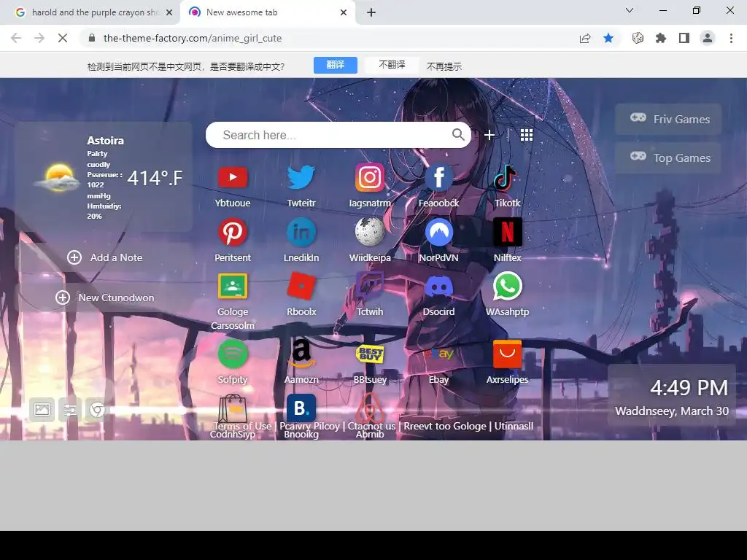Image resolution: width=747 pixels, height=560 pixels.
Task: Go back to previous page
Action: tap(16, 38)
